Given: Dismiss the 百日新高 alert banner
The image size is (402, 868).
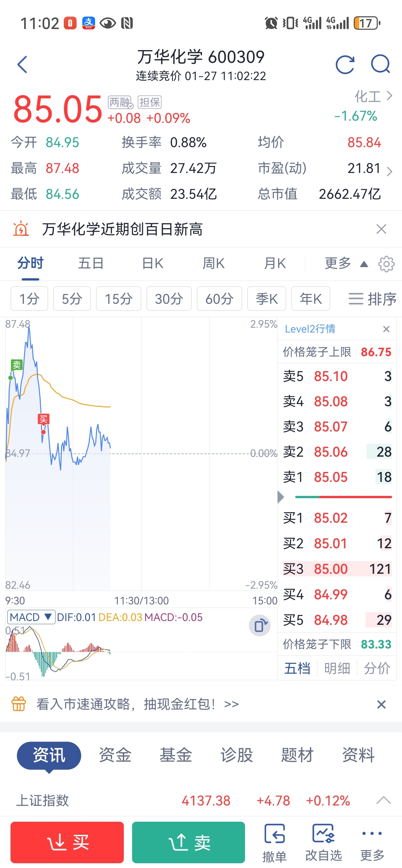Looking at the screenshot, I should click(x=381, y=229).
